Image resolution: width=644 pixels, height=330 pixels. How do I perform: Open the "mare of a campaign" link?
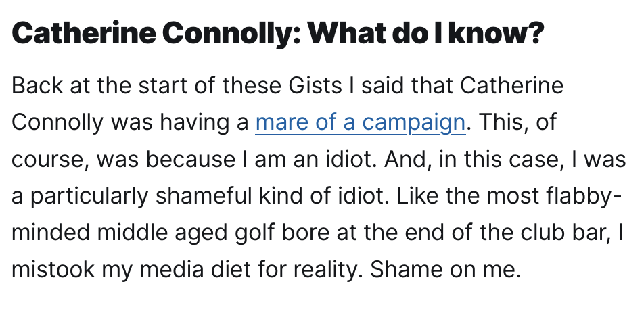pos(360,122)
